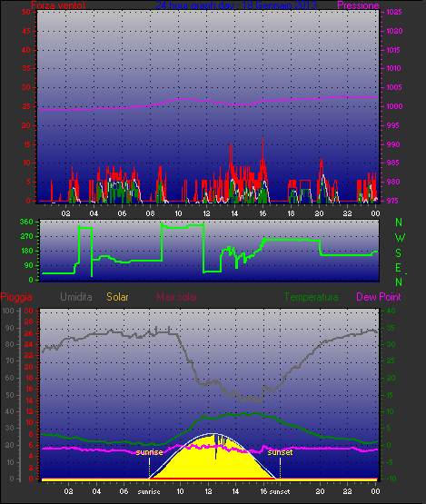Click the "360" wind direction axis value
Viewport: 426px width, 504px height.
(x=26, y=222)
